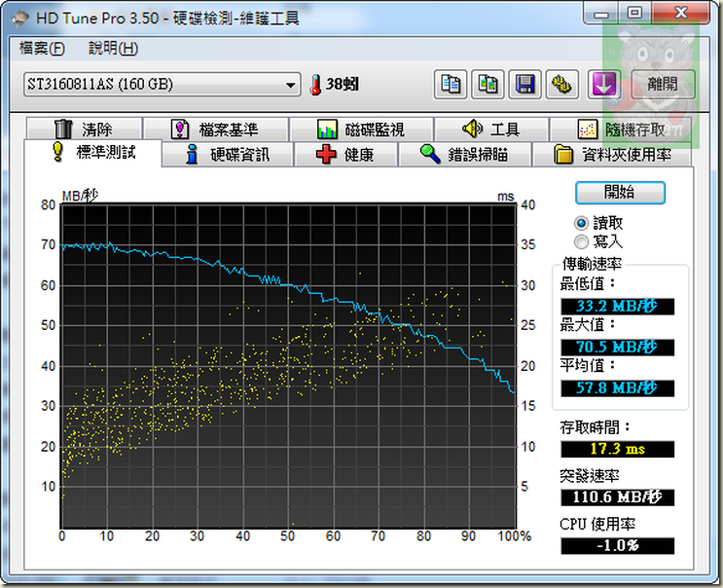Click the copy screenshot to clipboard icon

488,85
